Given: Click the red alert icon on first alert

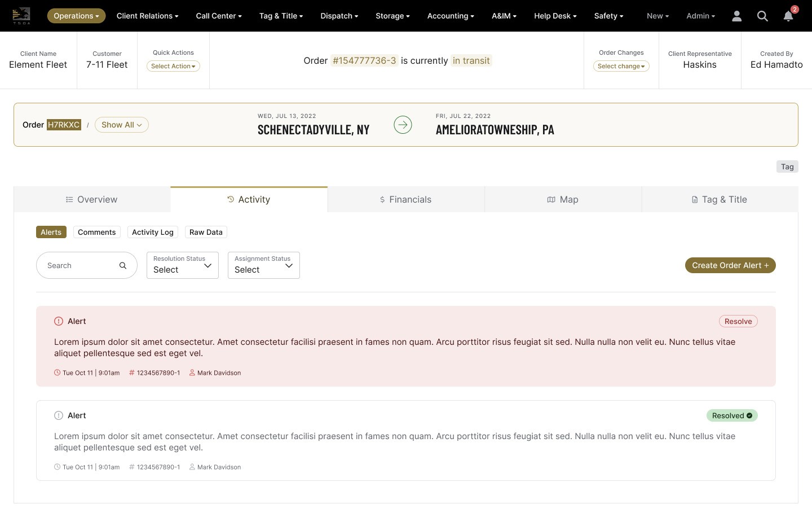Looking at the screenshot, I should pyautogui.click(x=59, y=321).
